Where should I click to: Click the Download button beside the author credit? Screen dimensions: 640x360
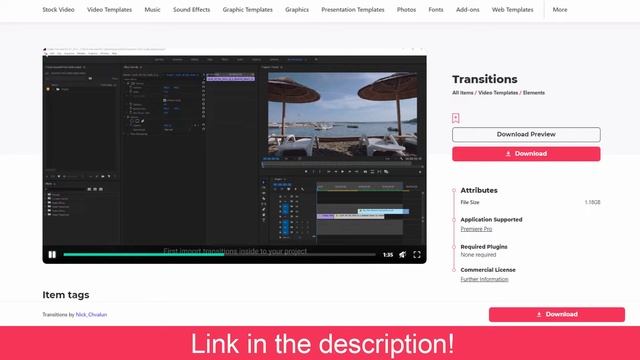557,314
